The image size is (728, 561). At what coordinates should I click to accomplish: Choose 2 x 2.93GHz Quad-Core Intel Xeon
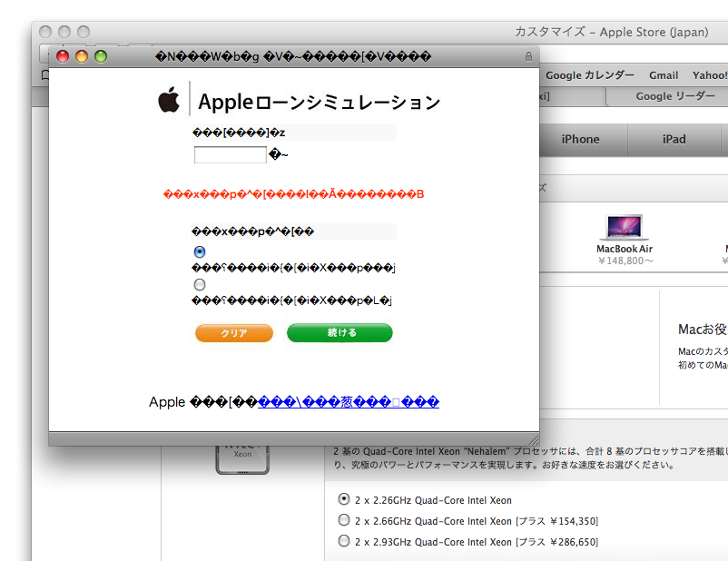(x=344, y=541)
